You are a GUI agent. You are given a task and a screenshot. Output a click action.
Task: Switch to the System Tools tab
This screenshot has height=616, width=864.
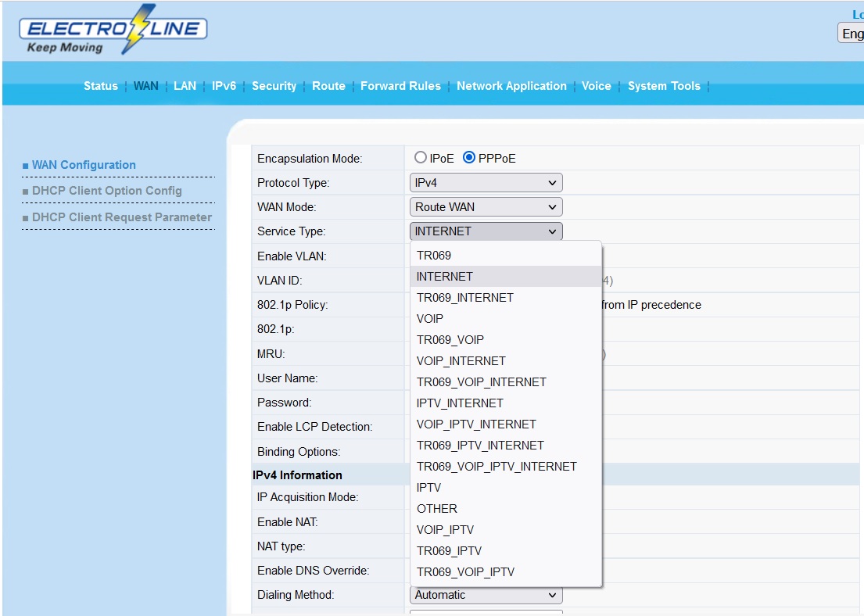pos(664,86)
